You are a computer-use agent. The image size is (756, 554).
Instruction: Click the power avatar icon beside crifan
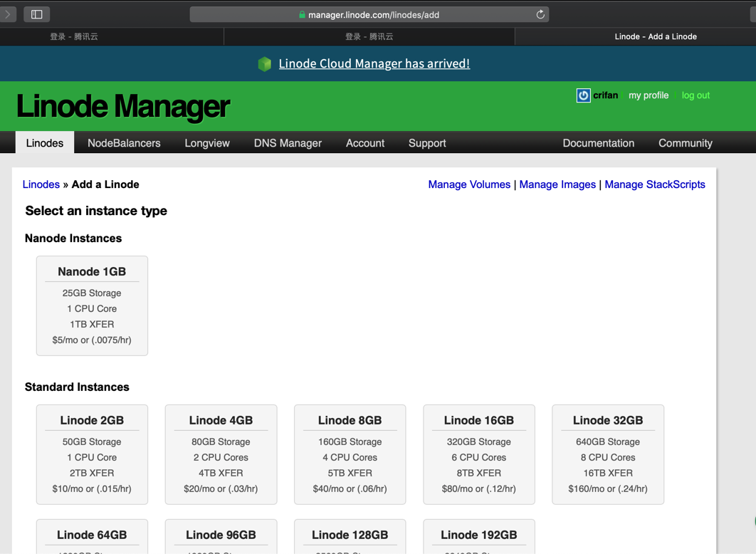(584, 95)
